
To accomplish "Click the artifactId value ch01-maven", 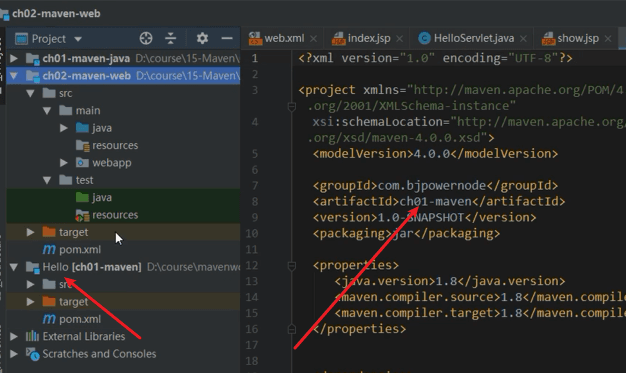I will point(436,201).
